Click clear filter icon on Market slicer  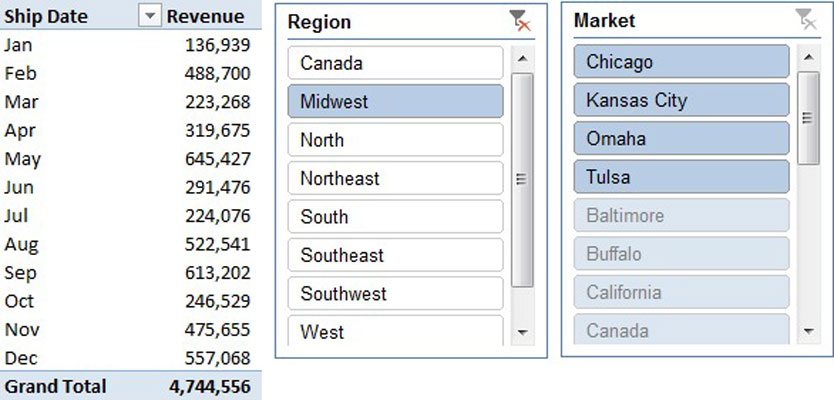pos(805,21)
